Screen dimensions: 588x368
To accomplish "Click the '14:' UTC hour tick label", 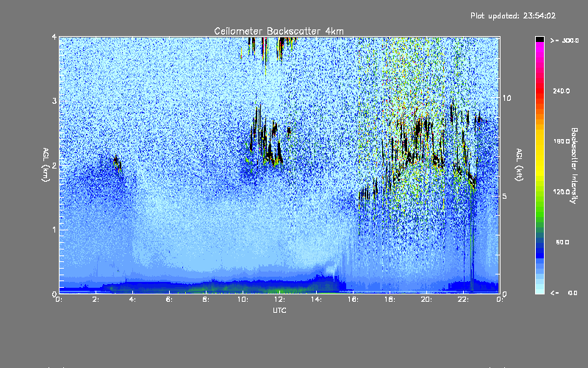I will (316, 300).
